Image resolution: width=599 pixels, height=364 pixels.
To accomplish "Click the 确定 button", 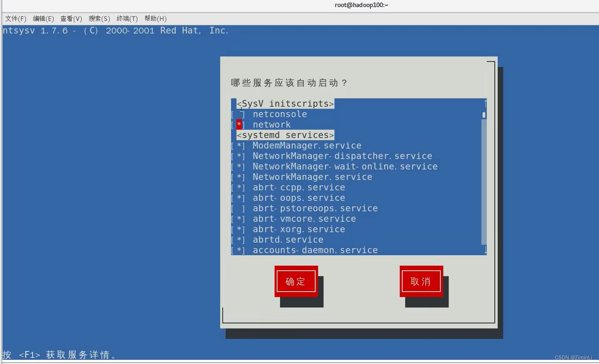I will 296,281.
